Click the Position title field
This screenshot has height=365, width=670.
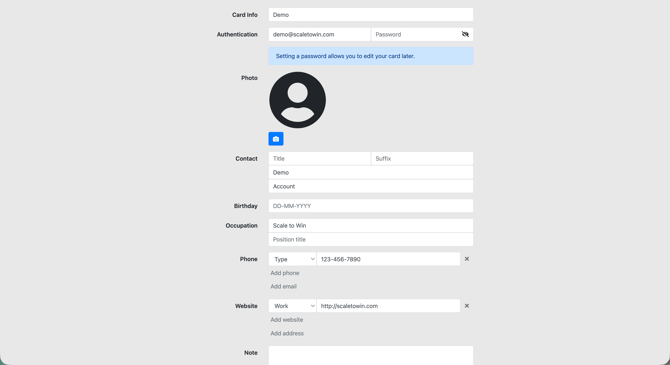pos(370,239)
